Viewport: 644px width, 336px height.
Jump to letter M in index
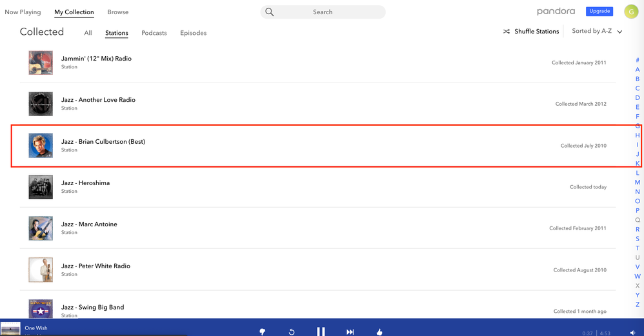(x=638, y=182)
